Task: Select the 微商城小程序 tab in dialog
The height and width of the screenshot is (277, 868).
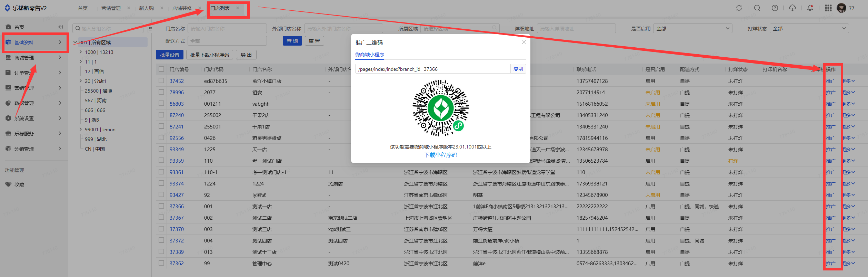Action: 370,55
